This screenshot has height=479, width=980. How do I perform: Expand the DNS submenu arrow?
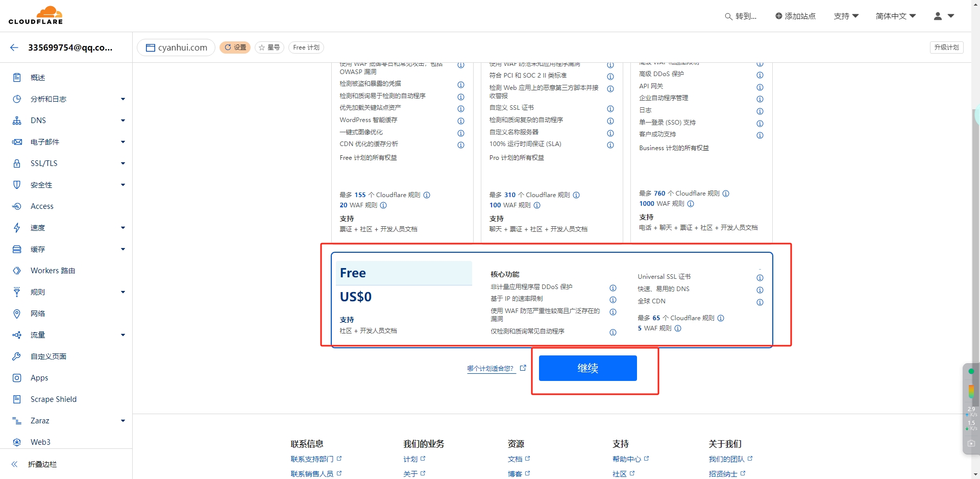tap(123, 121)
